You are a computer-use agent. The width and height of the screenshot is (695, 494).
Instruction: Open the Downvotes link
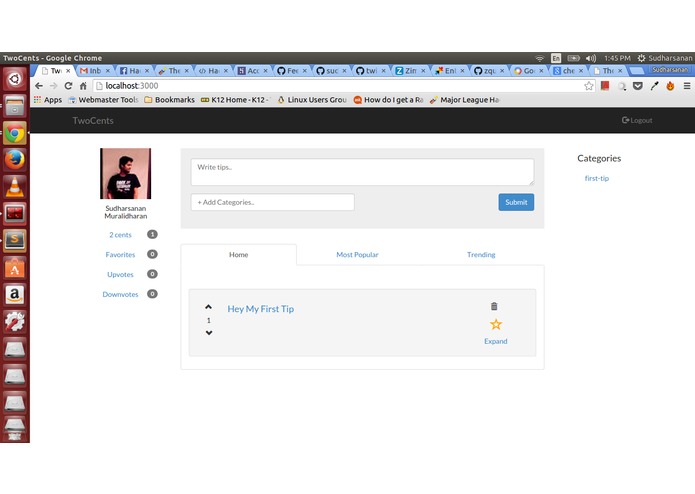pyautogui.click(x=120, y=294)
